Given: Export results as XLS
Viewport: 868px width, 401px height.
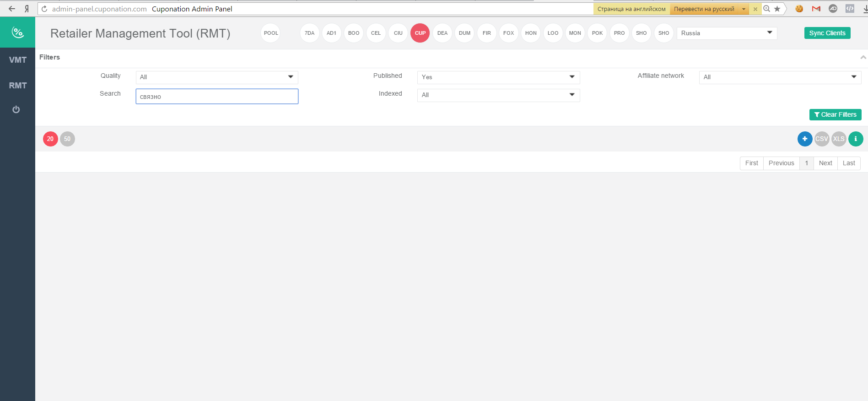Looking at the screenshot, I should (839, 139).
